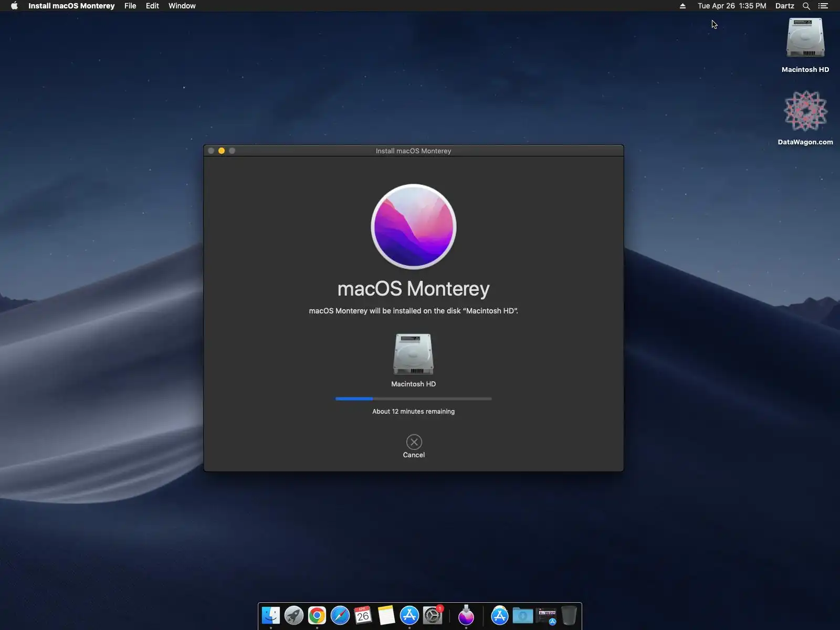Click Install macOS Monterey Dock icon

pyautogui.click(x=466, y=615)
